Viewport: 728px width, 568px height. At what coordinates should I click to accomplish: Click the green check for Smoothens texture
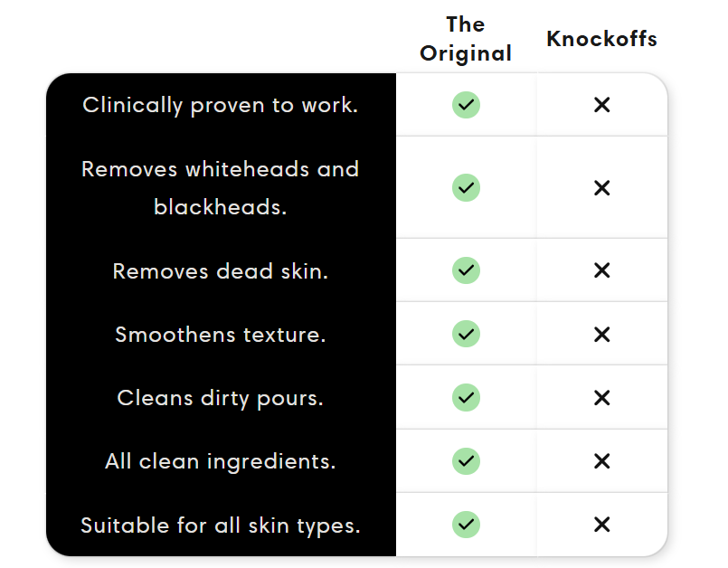tap(466, 335)
